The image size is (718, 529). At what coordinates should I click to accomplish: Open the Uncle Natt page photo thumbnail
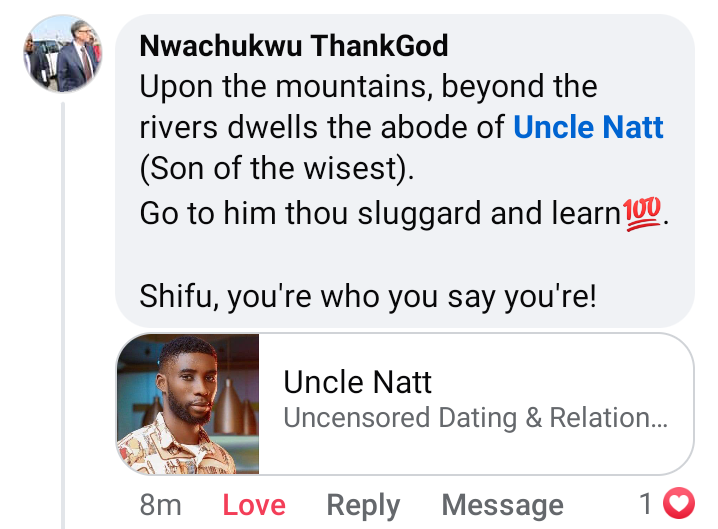[x=188, y=404]
